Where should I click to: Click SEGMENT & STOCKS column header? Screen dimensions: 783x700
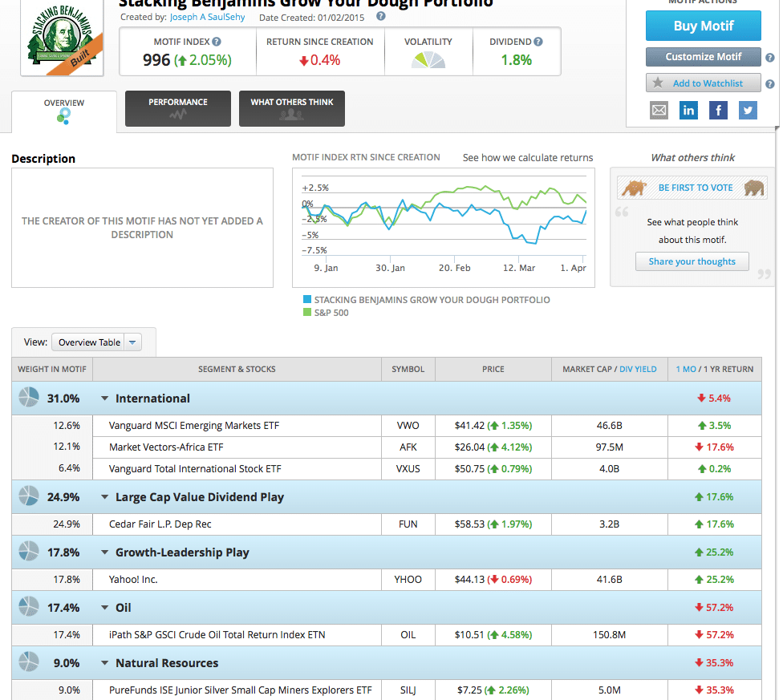(x=237, y=369)
